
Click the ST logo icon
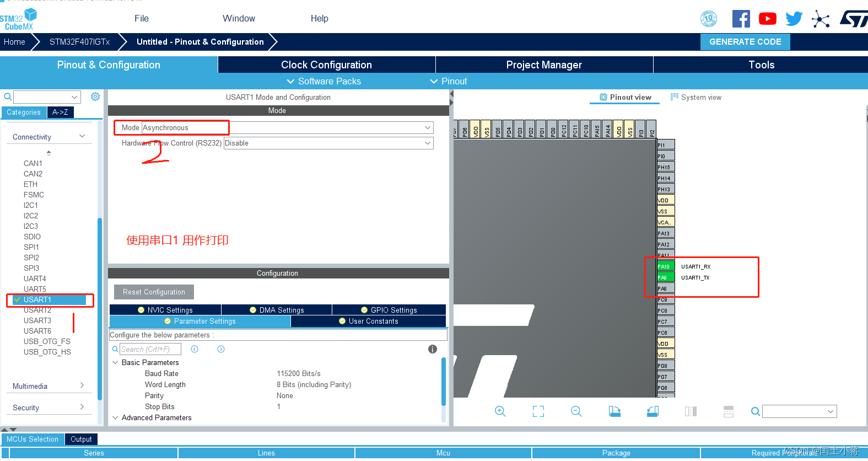pos(853,19)
